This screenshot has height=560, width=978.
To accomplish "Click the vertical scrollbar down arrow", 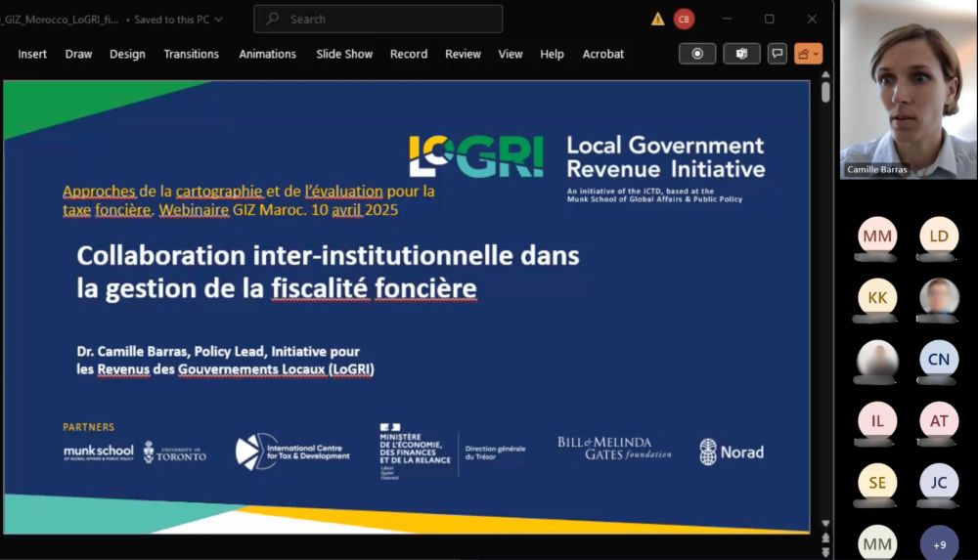I will (x=825, y=523).
